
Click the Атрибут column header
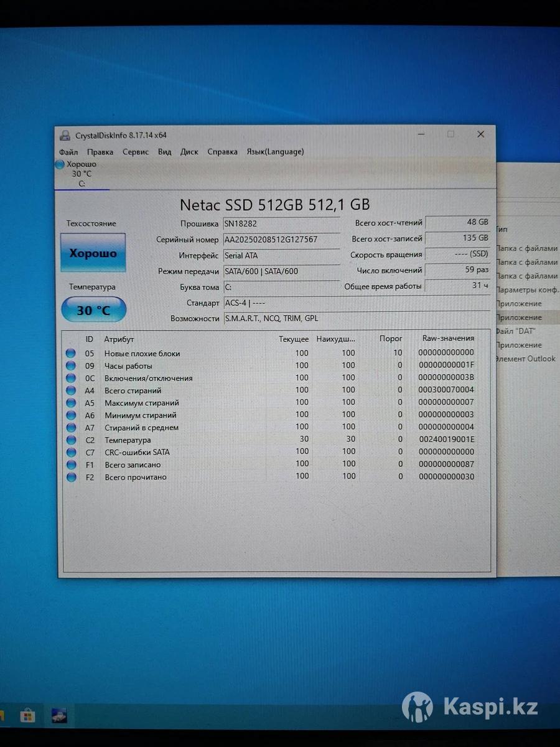tap(119, 339)
